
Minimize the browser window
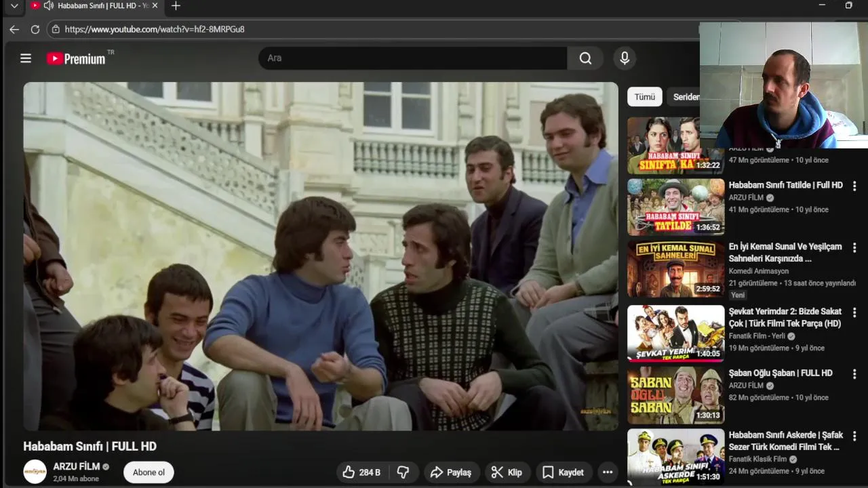tap(822, 5)
